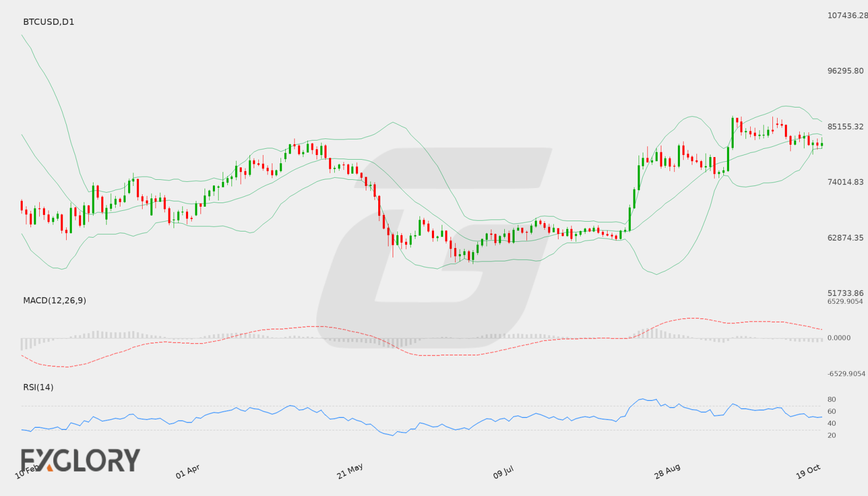Click the 21 May date label
Image resolution: width=868 pixels, height=496 pixels.
(350, 471)
